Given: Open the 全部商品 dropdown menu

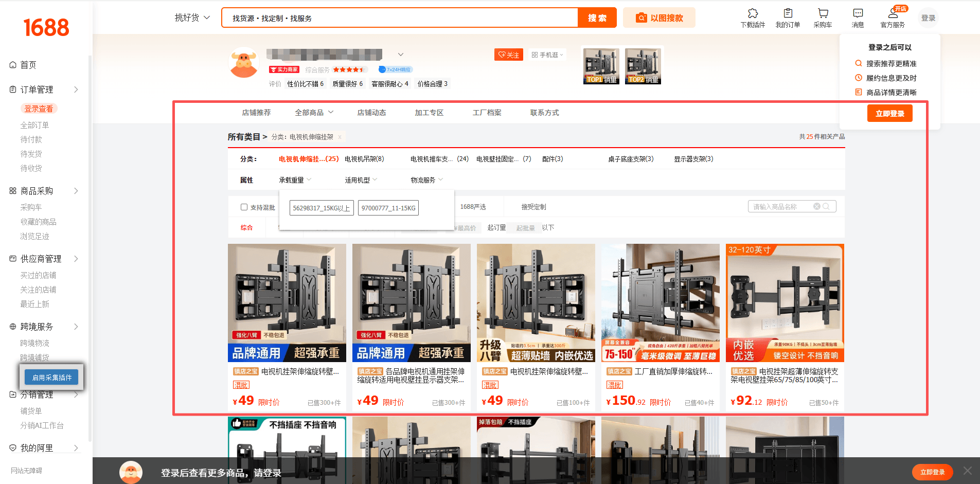Looking at the screenshot, I should pos(314,113).
